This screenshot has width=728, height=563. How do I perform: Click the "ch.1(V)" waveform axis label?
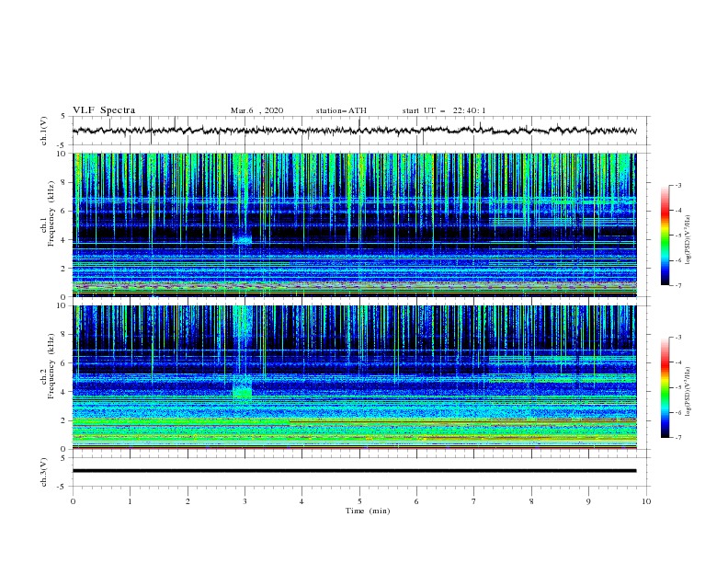[x=44, y=131]
